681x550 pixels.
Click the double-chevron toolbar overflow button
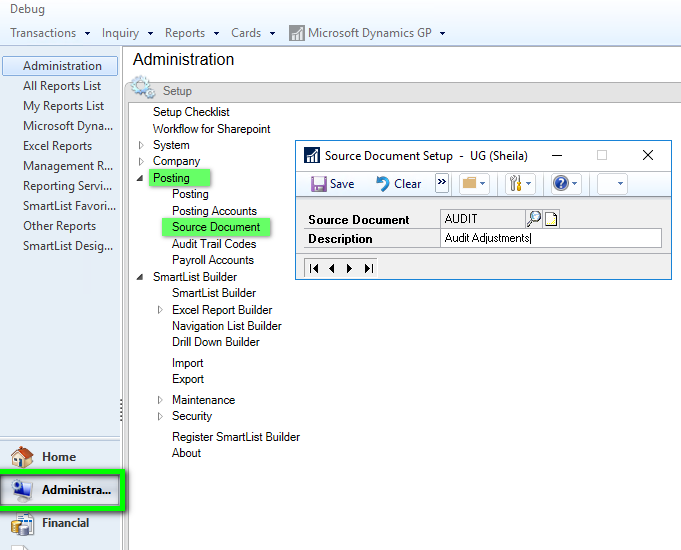coord(442,182)
